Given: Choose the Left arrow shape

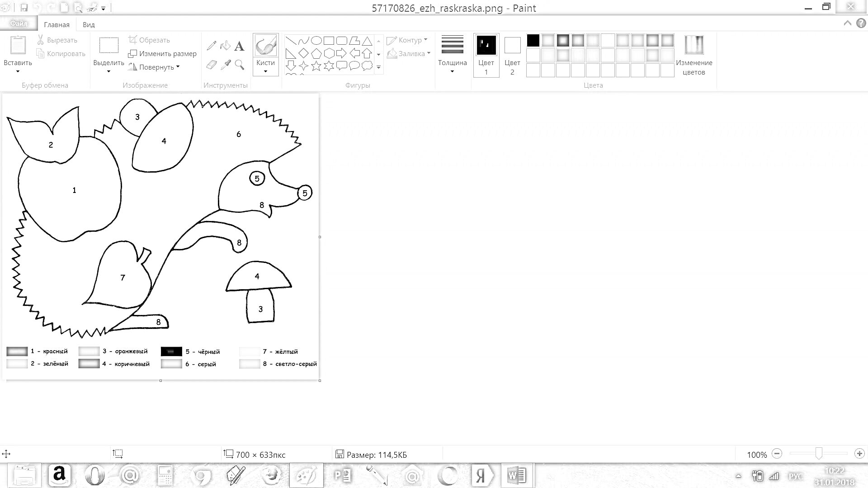Looking at the screenshot, I should coord(354,53).
